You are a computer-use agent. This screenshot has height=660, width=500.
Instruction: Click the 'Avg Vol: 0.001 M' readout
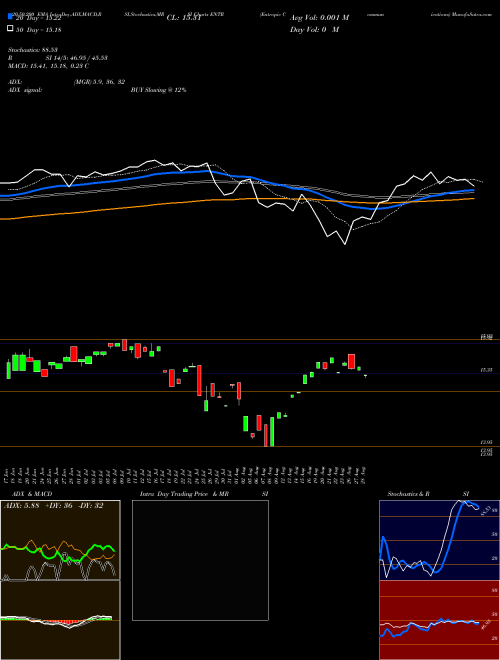[x=319, y=18]
